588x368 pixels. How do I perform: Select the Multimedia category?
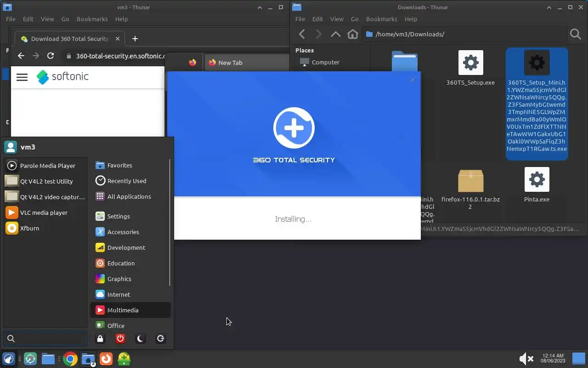click(130, 310)
